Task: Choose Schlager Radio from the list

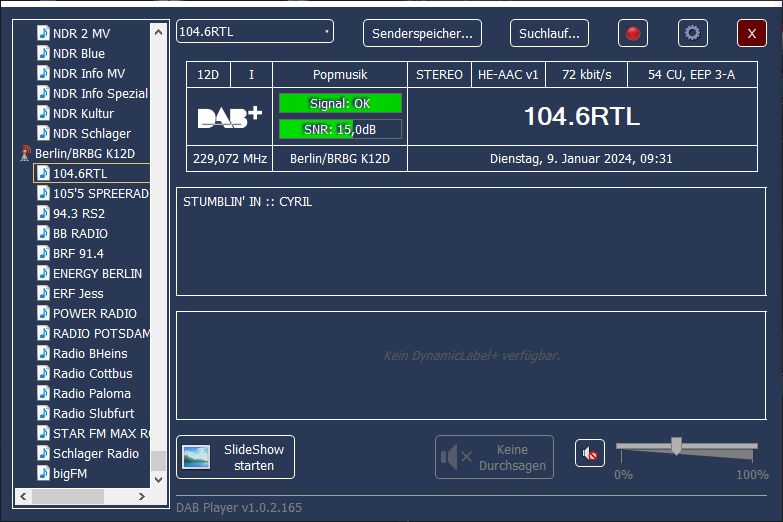Action: tap(95, 453)
